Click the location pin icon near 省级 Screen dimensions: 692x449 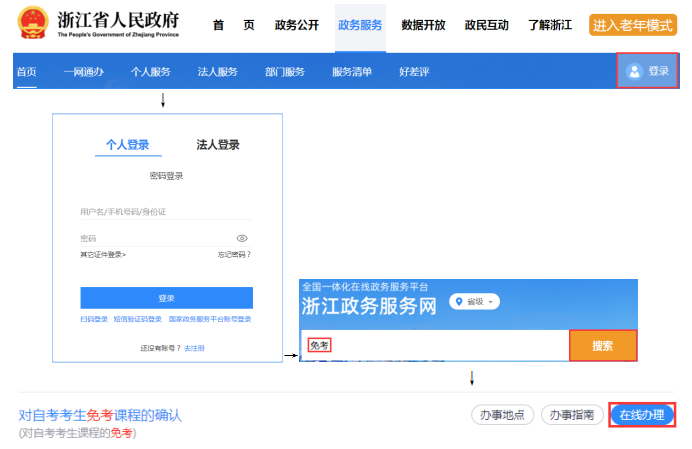(x=459, y=302)
